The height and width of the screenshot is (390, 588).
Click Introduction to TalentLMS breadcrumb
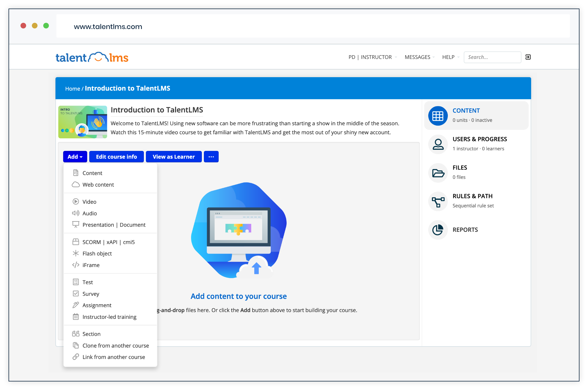[127, 88]
